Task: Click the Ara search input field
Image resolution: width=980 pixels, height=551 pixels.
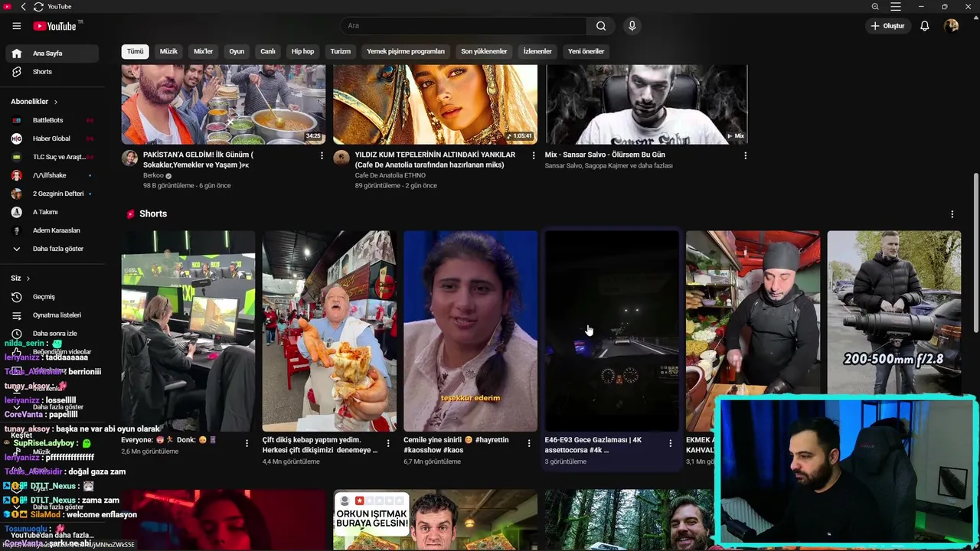Action: click(463, 26)
